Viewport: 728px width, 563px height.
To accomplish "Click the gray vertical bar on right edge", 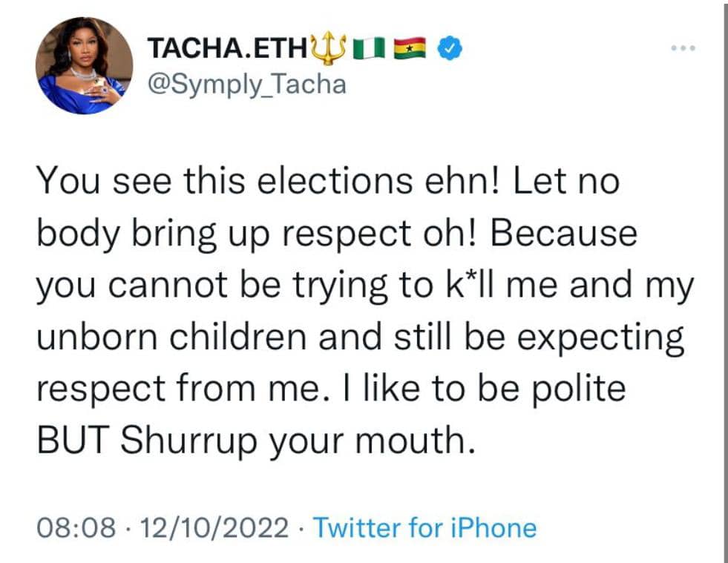I will click(724, 282).
